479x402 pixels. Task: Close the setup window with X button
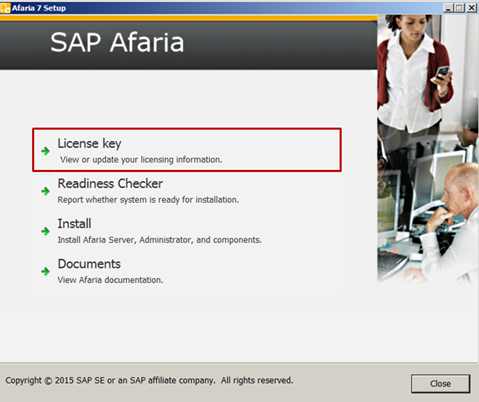[471, 8]
